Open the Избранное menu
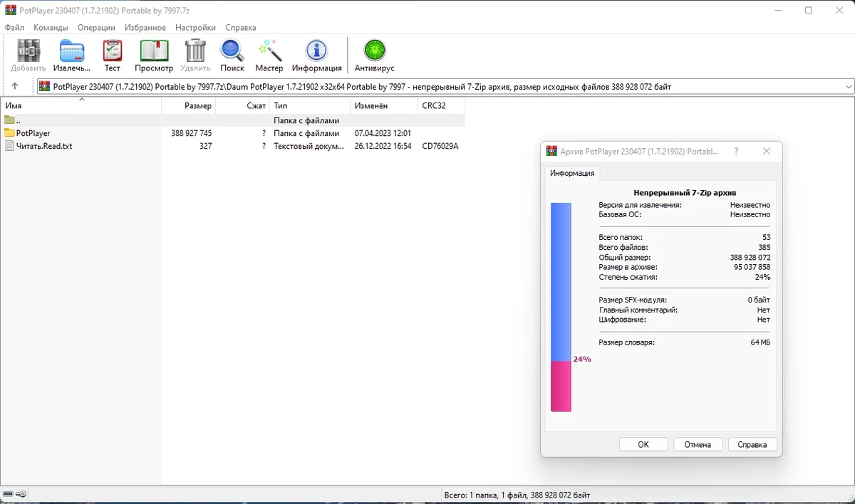 pyautogui.click(x=145, y=28)
